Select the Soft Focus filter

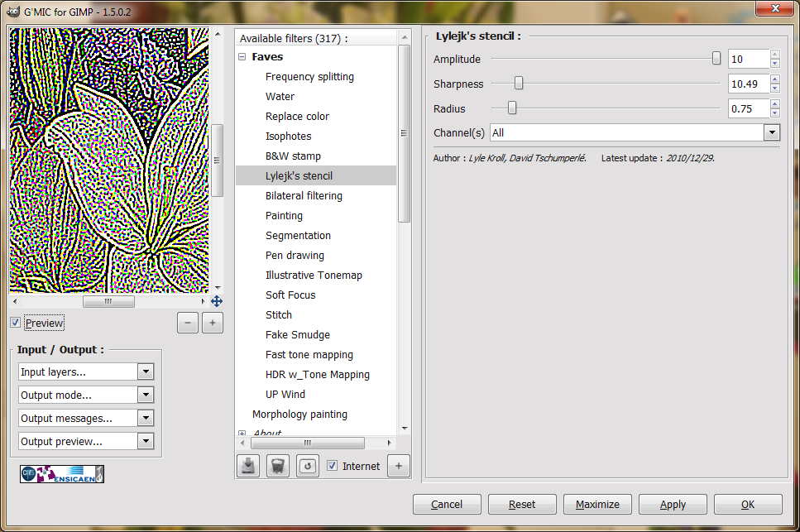click(x=290, y=295)
